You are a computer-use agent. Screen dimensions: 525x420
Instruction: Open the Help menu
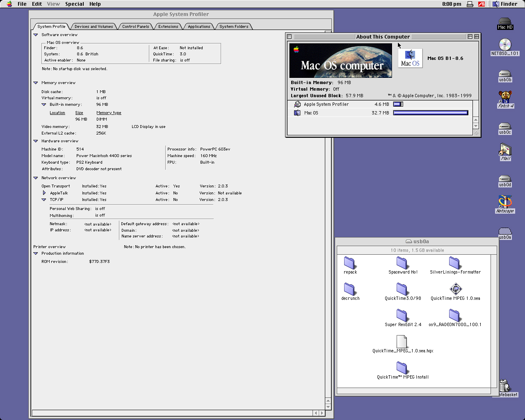[x=95, y=4]
